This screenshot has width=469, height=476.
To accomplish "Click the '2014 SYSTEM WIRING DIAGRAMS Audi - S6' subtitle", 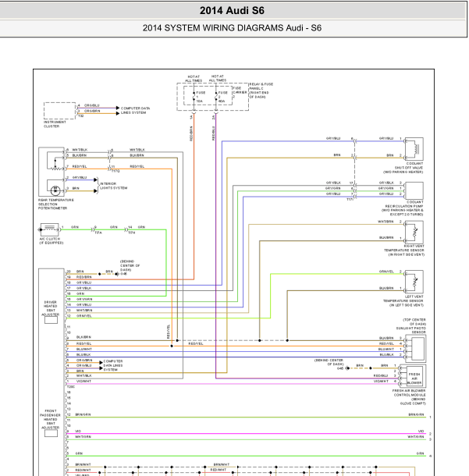I will click(x=232, y=28).
